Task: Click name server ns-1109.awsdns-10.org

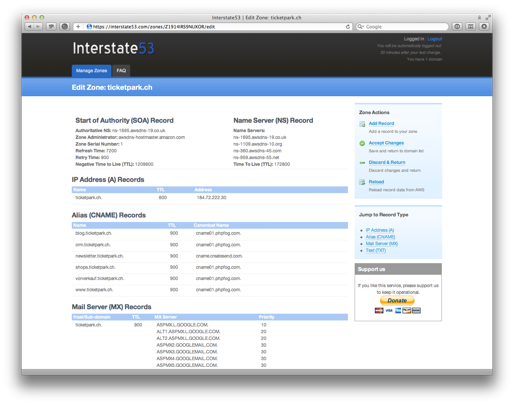Action: pyautogui.click(x=258, y=144)
